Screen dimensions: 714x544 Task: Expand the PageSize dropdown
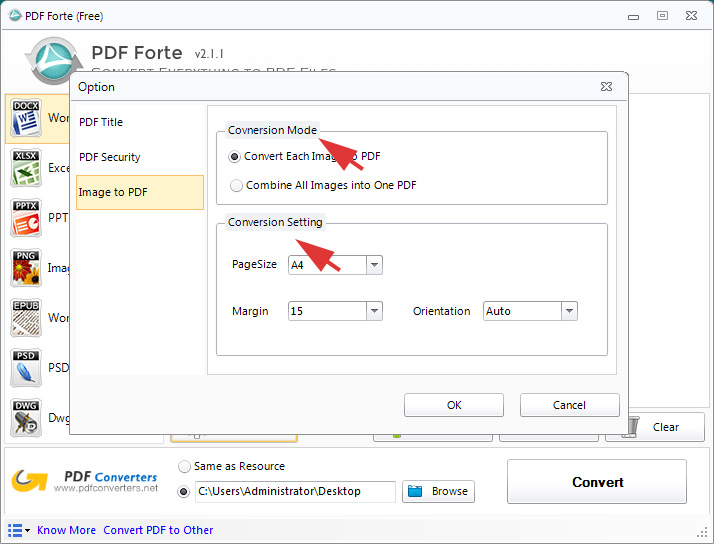[x=374, y=265]
